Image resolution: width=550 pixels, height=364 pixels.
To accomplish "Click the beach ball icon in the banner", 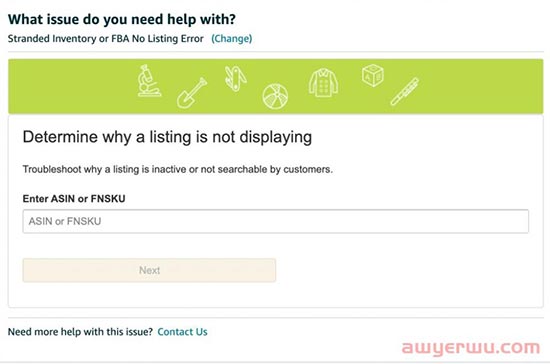I will [x=275, y=96].
